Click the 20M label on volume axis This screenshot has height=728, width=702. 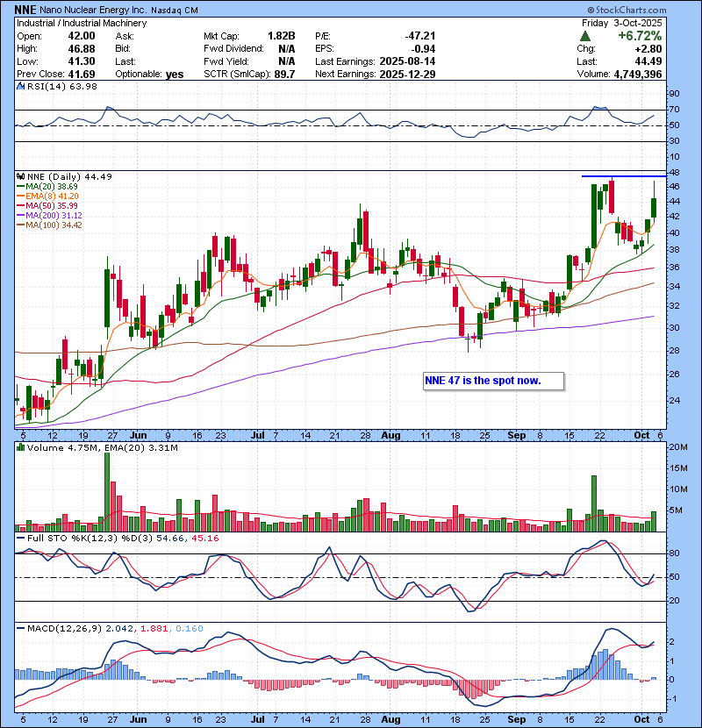point(678,447)
